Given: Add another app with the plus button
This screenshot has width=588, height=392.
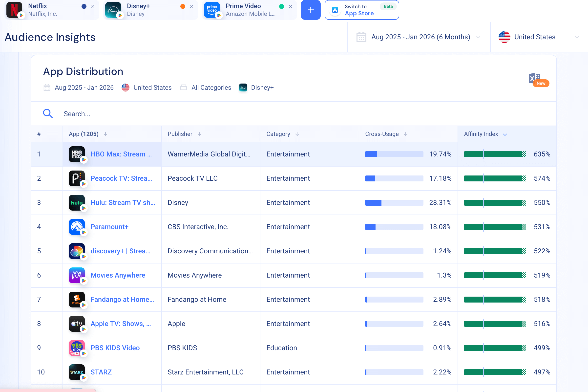Looking at the screenshot, I should tap(311, 10).
